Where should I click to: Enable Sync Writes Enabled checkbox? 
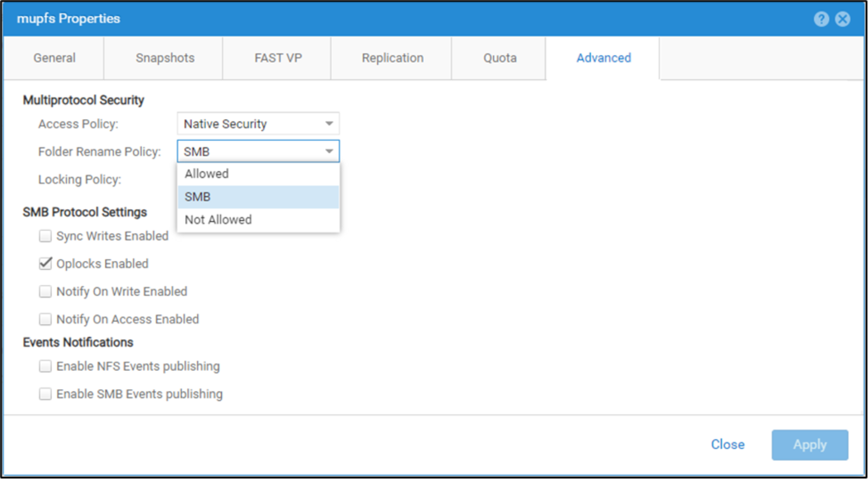coord(45,236)
